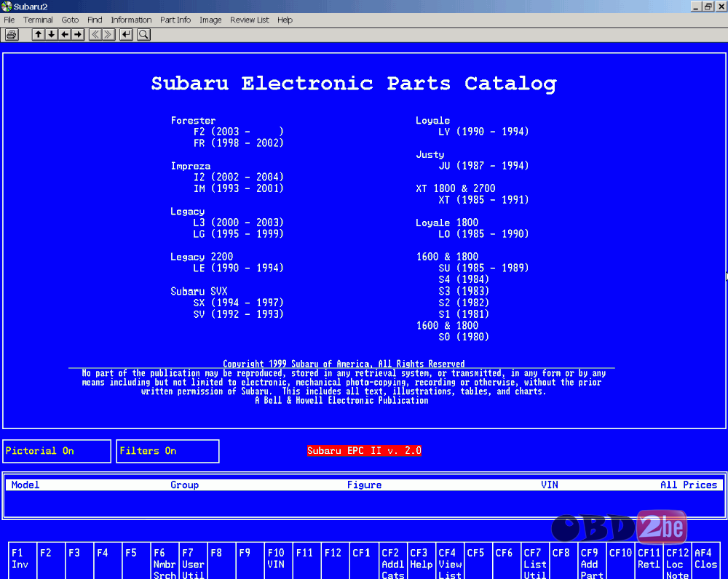Click the CF1 function key
The width and height of the screenshot is (728, 579).
pos(364,560)
